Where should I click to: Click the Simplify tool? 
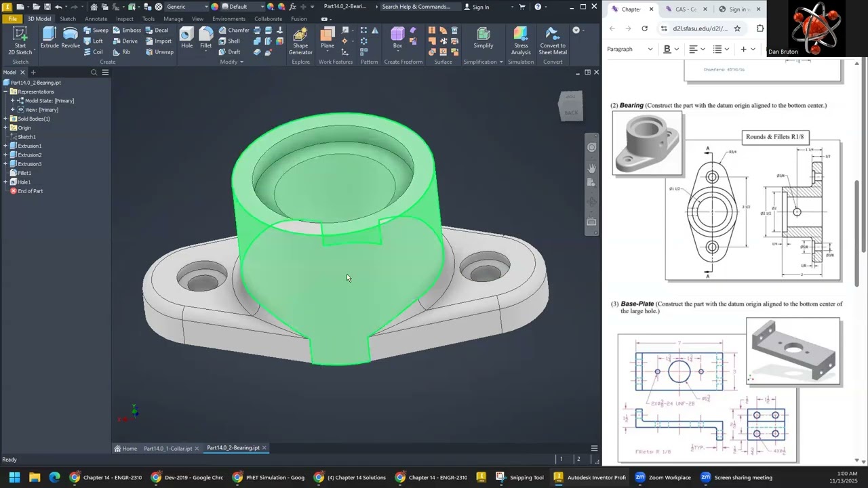[484, 38]
